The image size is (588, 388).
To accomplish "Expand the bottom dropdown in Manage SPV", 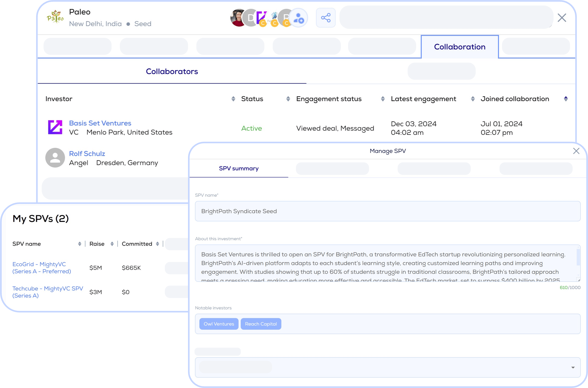I will pos(573,368).
